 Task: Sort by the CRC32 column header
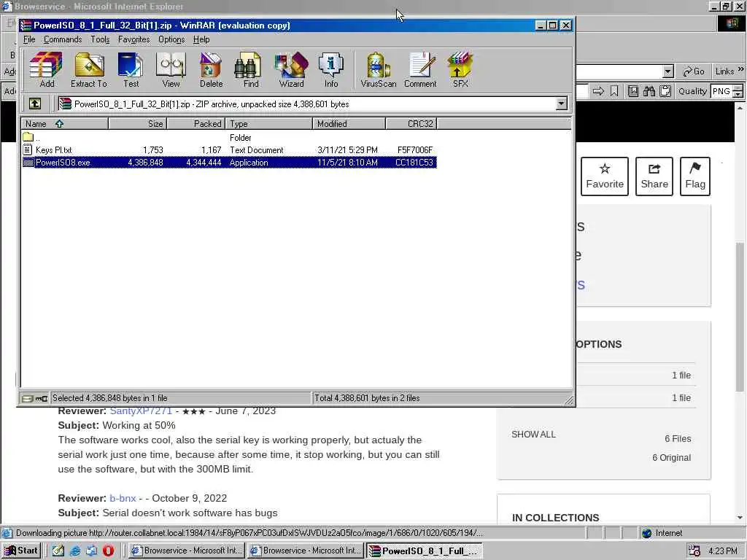(x=411, y=124)
